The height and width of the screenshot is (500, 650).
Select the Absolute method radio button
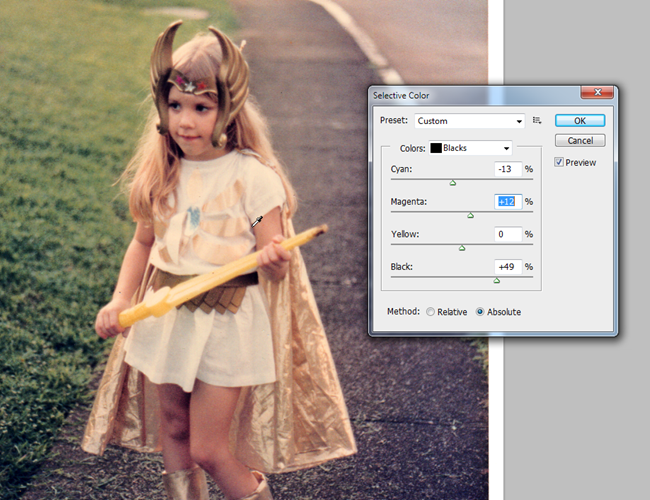(481, 312)
